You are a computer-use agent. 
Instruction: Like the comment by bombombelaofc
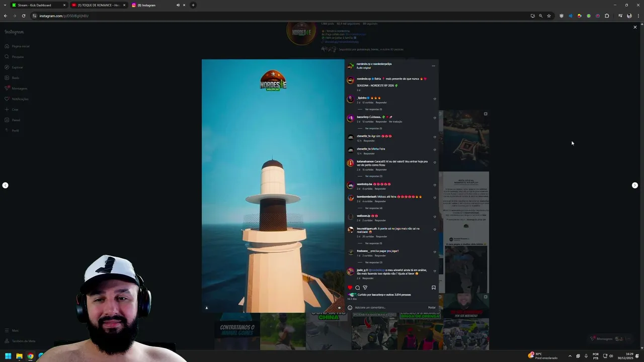click(x=435, y=198)
